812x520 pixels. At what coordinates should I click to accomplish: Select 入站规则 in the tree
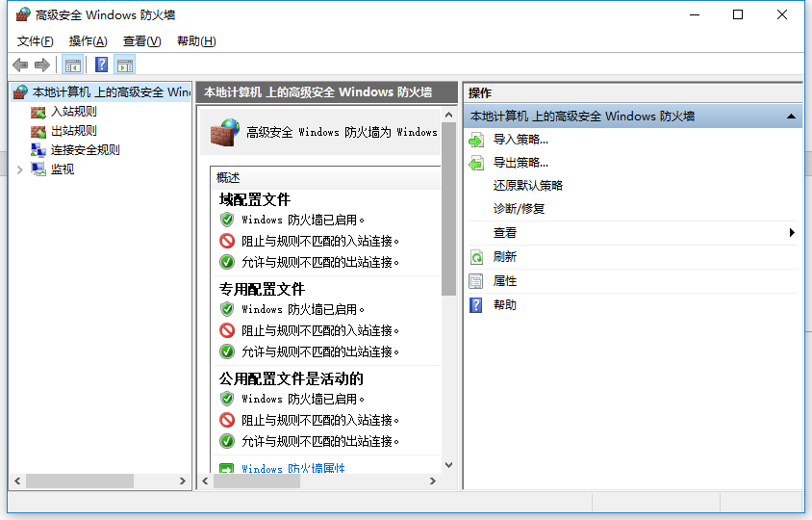[73, 112]
